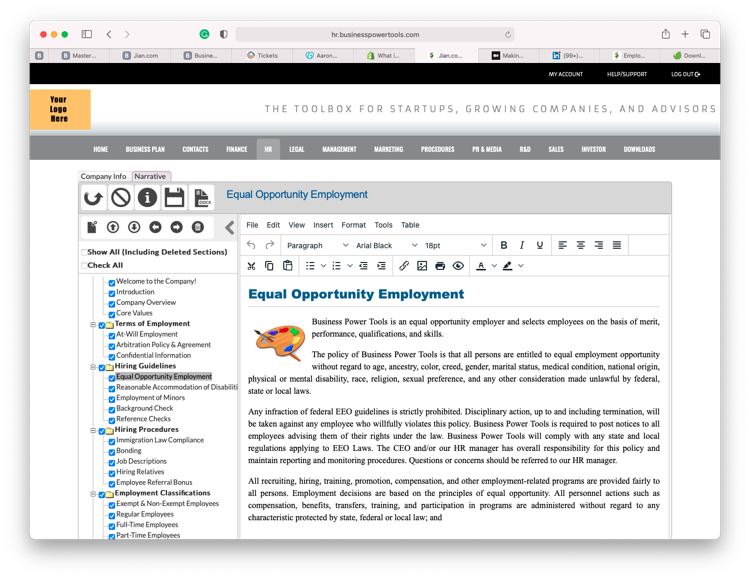Image resolution: width=750 pixels, height=579 pixels.
Task: Print document with printer icon
Action: click(440, 266)
